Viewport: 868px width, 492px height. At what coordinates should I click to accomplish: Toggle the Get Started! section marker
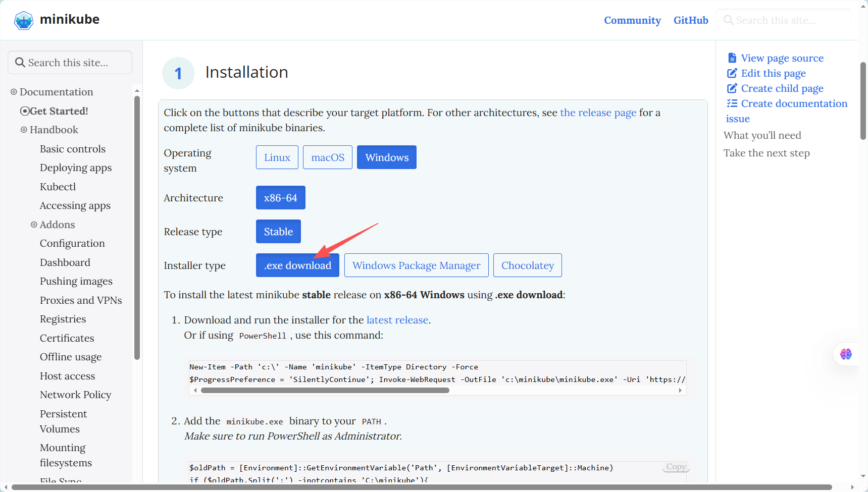pos(24,111)
